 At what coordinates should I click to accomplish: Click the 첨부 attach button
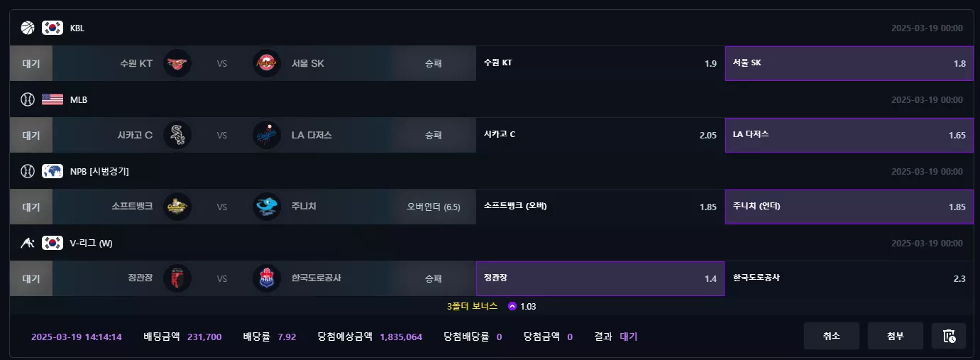pyautogui.click(x=896, y=336)
